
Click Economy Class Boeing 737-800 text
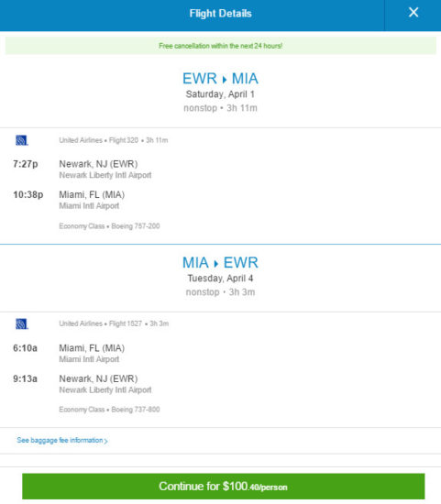click(x=109, y=410)
